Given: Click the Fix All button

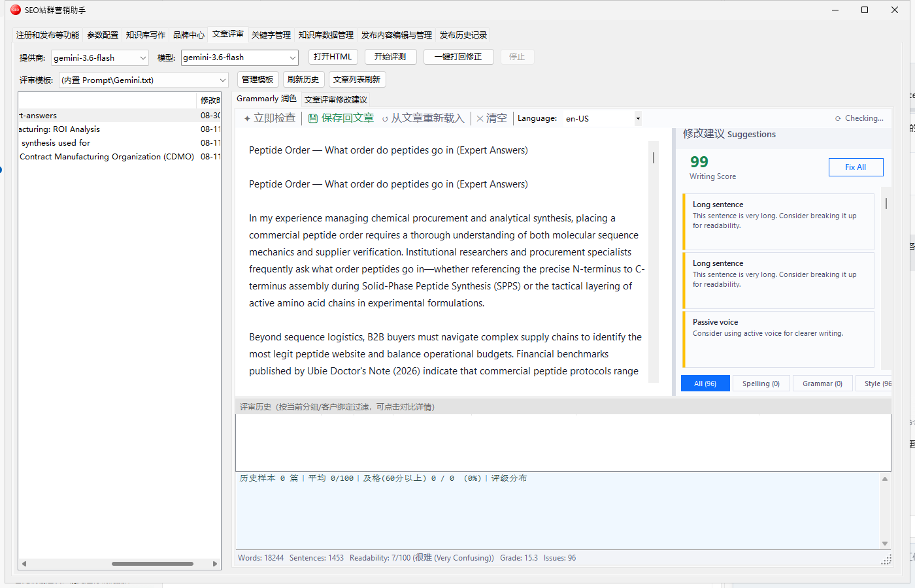Looking at the screenshot, I should pyautogui.click(x=856, y=167).
